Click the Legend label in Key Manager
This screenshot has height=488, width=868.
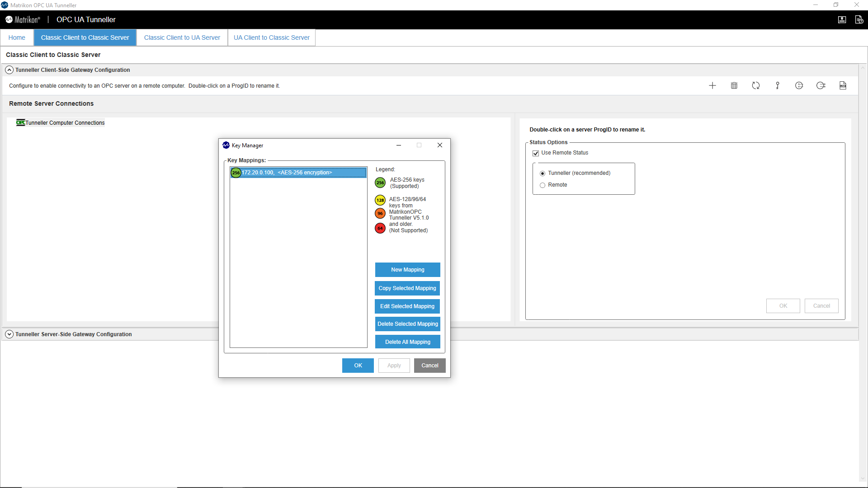click(385, 169)
